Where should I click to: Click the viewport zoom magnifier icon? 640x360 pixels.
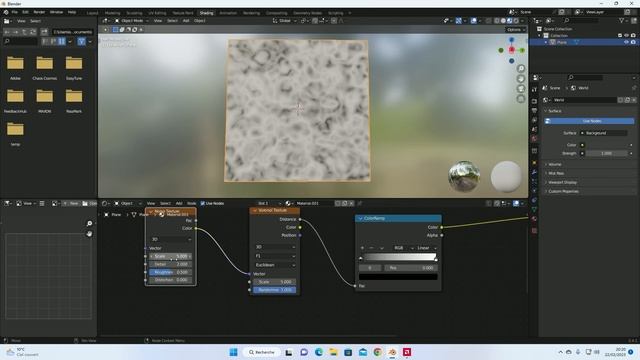point(521,69)
